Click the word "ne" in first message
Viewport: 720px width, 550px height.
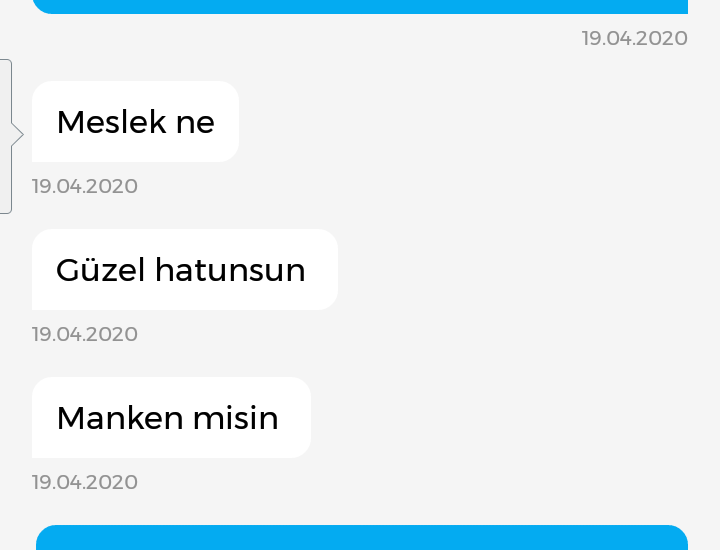click(195, 124)
